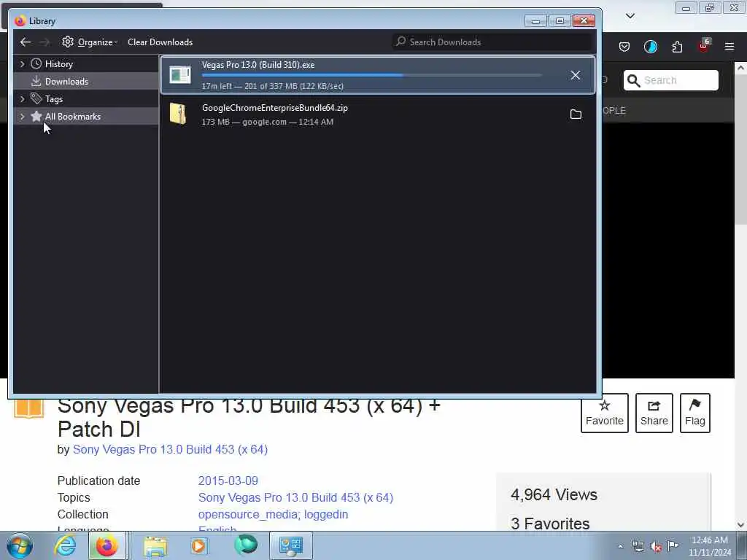Select the Vegas Pro 13.0 (Build 310).exe filename

click(258, 65)
